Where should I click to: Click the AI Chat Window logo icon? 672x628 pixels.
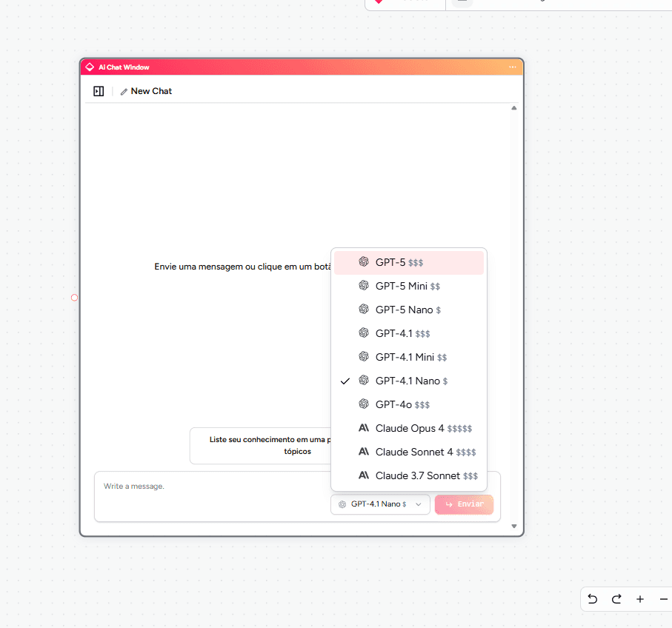click(x=90, y=67)
